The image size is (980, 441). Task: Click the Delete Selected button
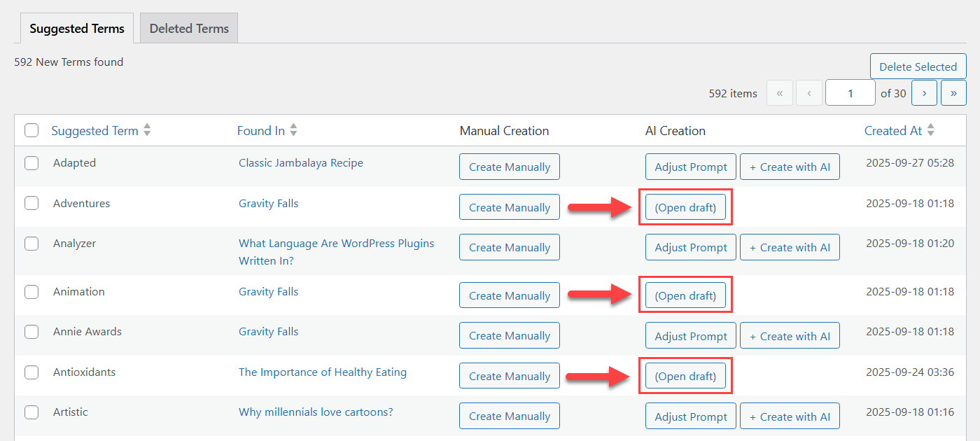[918, 66]
